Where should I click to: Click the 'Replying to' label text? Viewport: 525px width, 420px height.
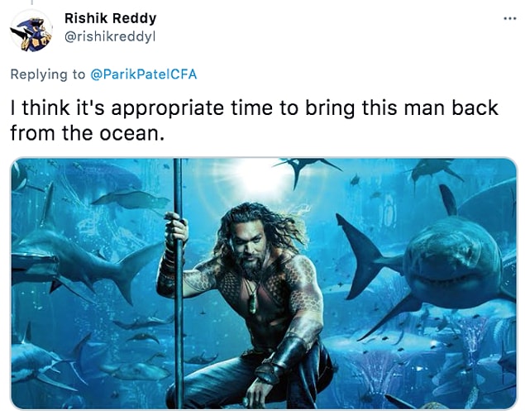click(48, 74)
